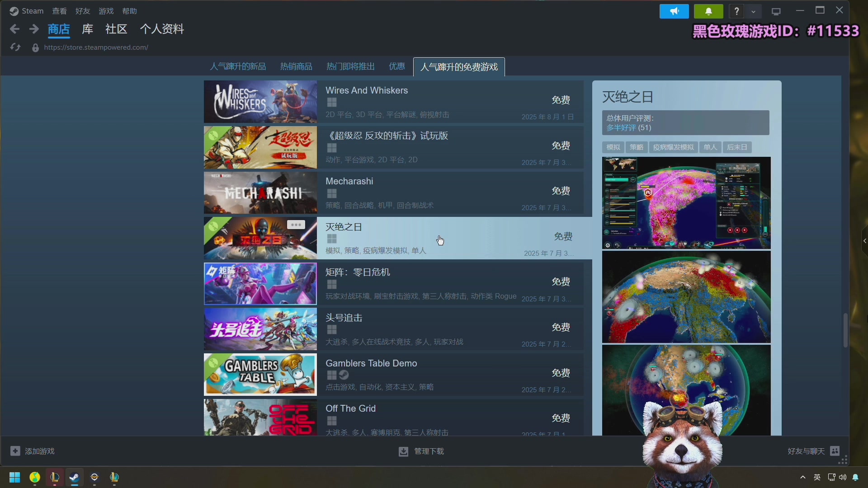Open the announcements megaphone button
This screenshot has width=868, height=488.
674,11
